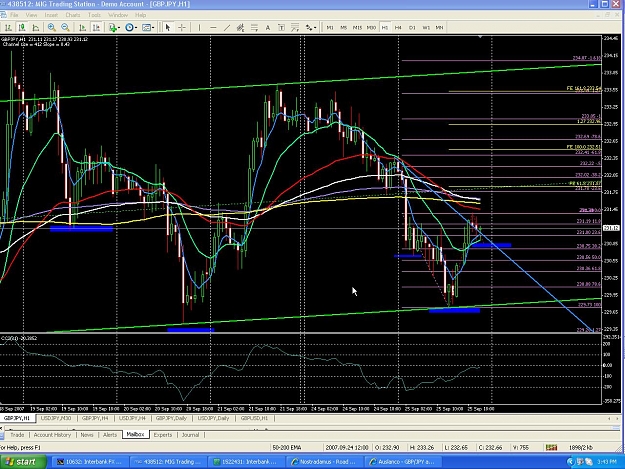Select the horizontal line tool

[x=213, y=27]
